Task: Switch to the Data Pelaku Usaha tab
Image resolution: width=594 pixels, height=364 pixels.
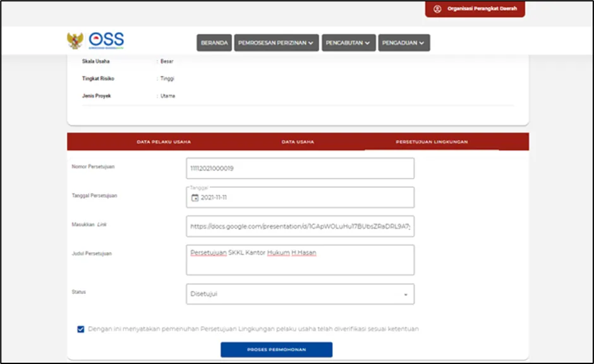Action: [164, 142]
